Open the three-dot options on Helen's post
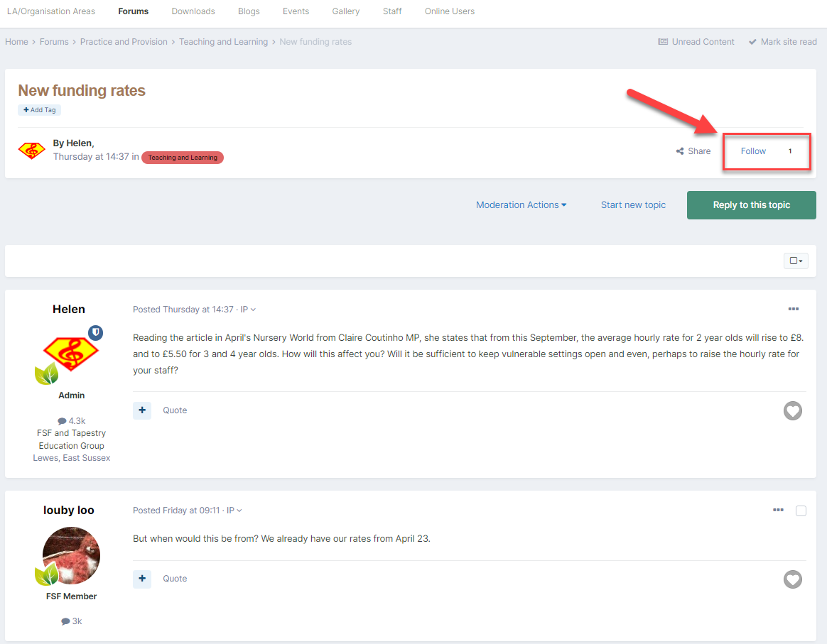Screen dimensions: 827x644 (793, 309)
